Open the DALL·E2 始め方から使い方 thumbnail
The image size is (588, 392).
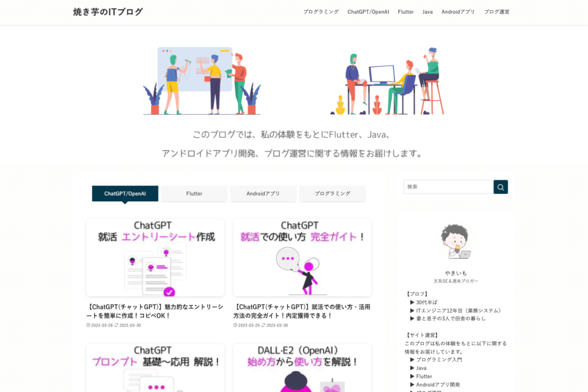(x=302, y=367)
